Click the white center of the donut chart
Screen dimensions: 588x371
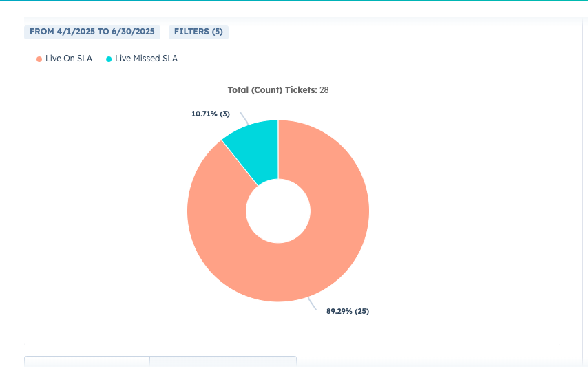click(278, 211)
